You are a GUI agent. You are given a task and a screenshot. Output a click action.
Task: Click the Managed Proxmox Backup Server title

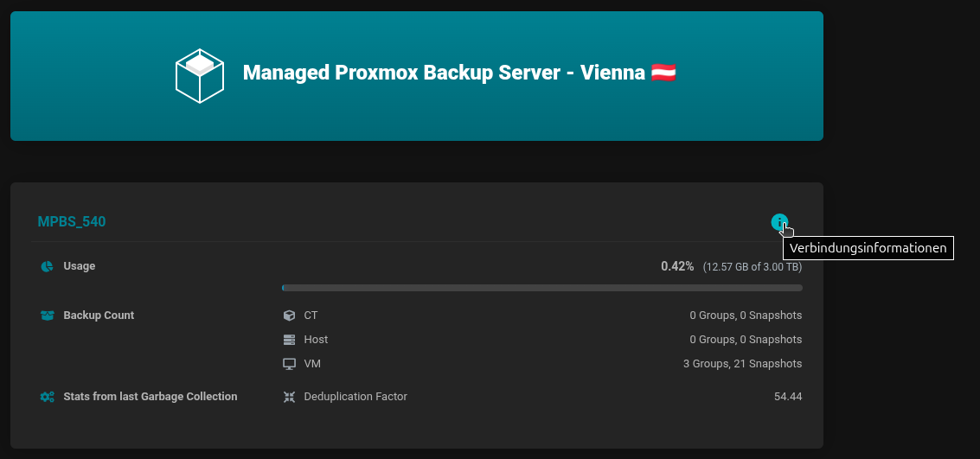[x=444, y=73]
